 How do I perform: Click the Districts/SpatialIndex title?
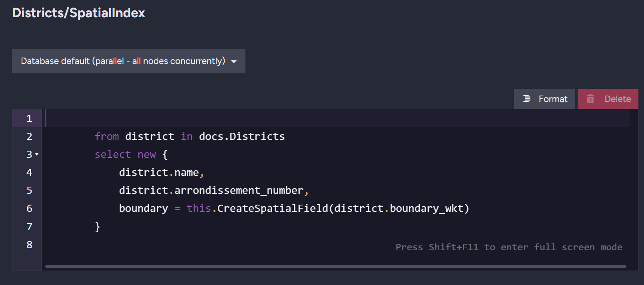(x=78, y=13)
